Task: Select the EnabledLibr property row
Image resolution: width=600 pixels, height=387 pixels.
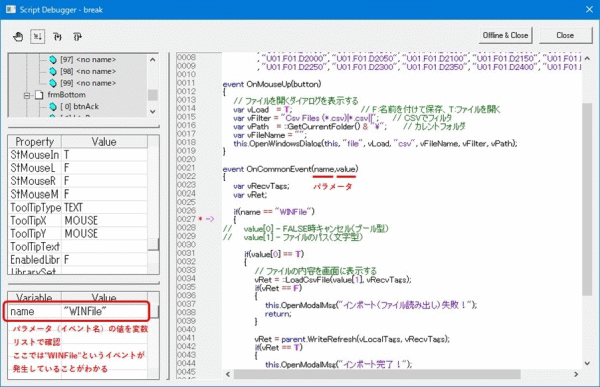Action: (x=78, y=260)
